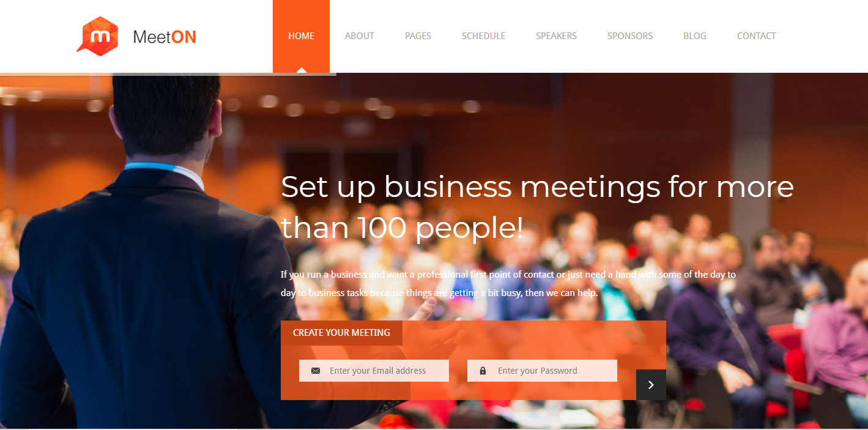Image resolution: width=868 pixels, height=430 pixels.
Task: View the SPEAKERS page
Action: tap(556, 36)
